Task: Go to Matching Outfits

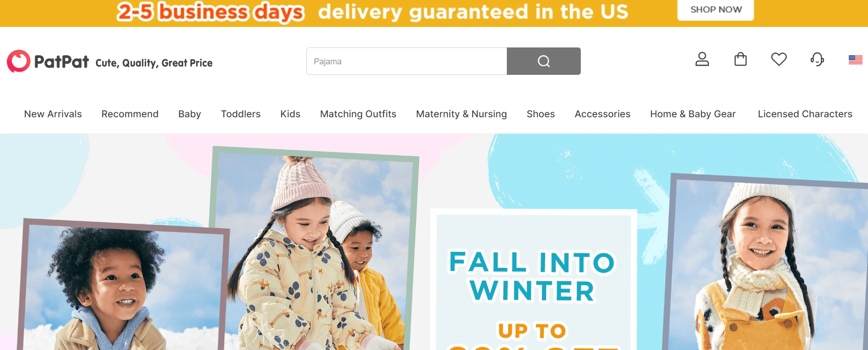Action: pos(358,114)
